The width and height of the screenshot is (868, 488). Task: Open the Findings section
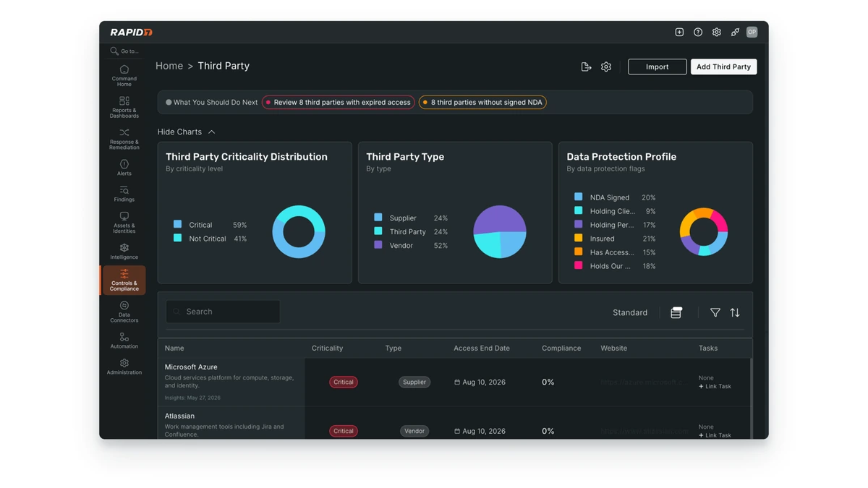124,194
